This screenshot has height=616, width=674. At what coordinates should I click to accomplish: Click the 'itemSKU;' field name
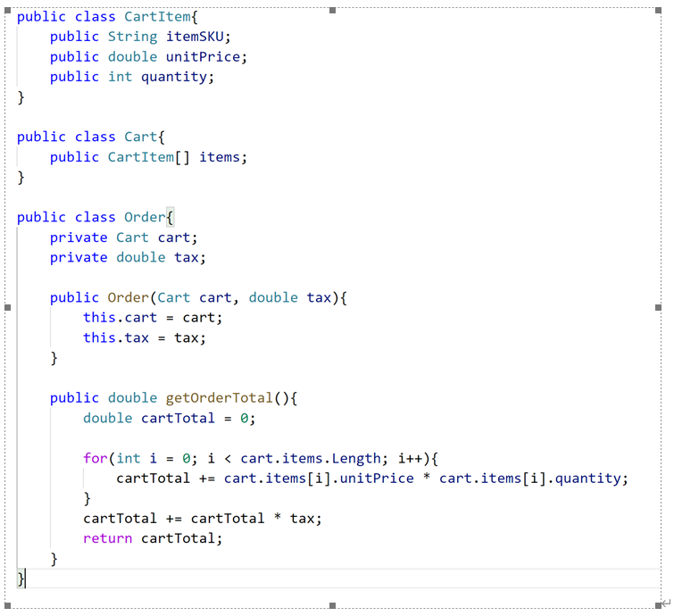198,37
